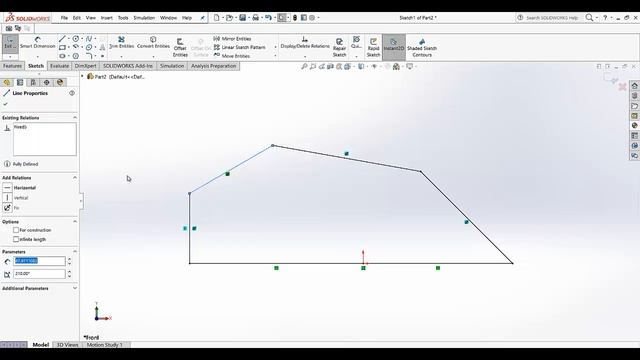Switch to the Simulation ribbon tab

(172, 66)
